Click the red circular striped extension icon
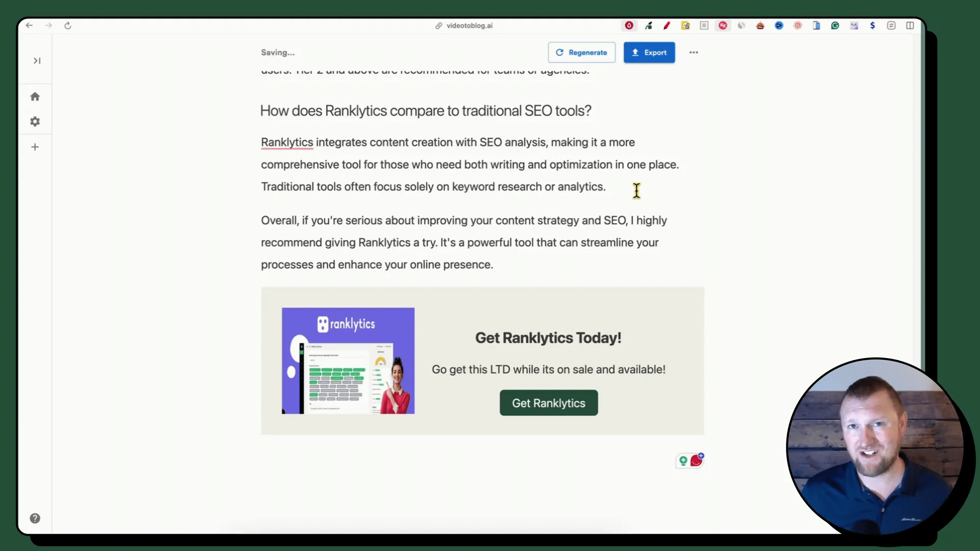 coord(723,26)
